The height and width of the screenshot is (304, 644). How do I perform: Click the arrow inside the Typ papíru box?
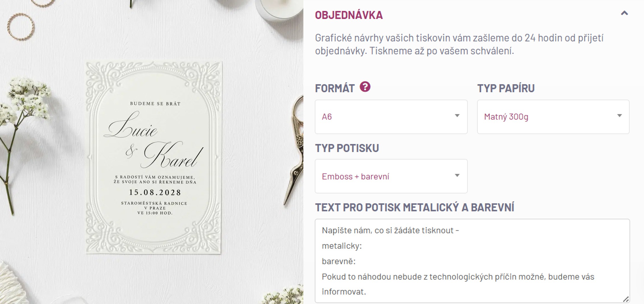(619, 116)
